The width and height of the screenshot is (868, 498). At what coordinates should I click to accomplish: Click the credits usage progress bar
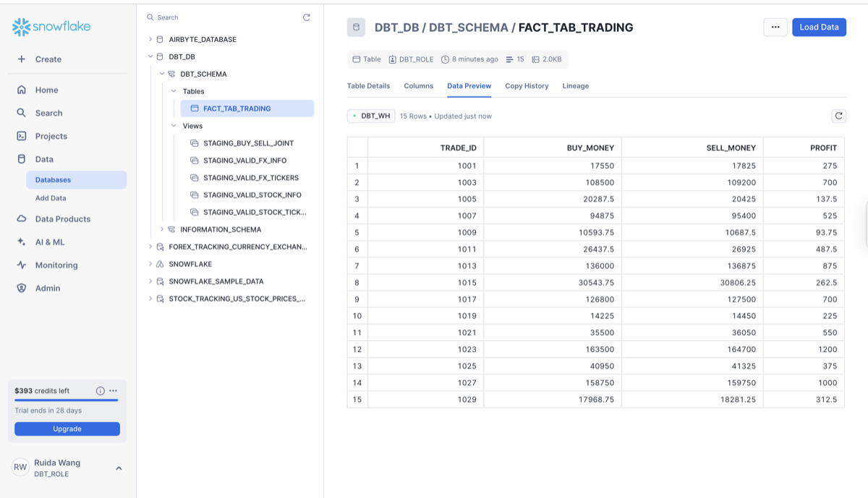pyautogui.click(x=67, y=400)
